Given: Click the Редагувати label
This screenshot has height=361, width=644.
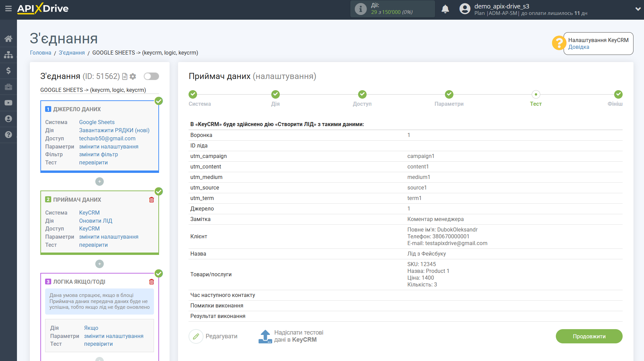Looking at the screenshot, I should [221, 336].
